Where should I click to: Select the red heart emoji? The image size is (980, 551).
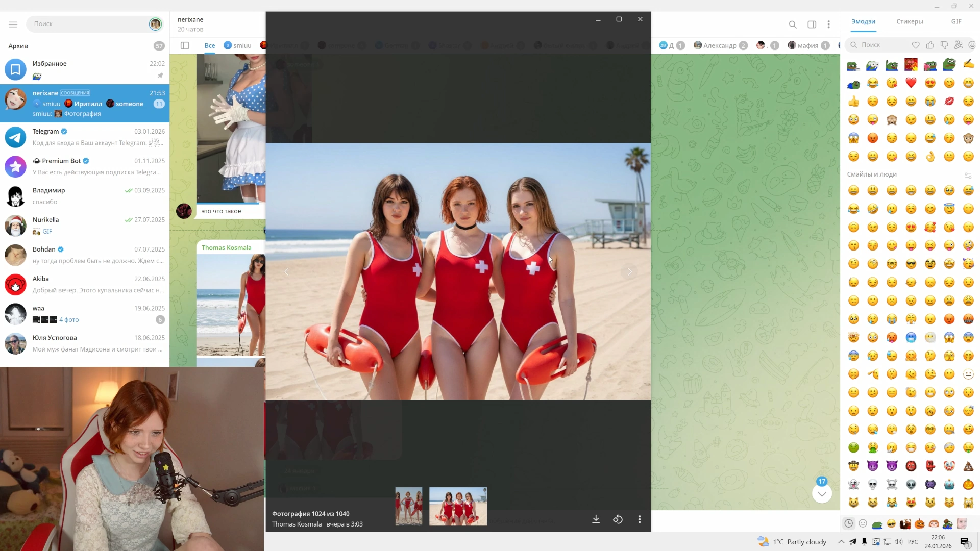911,83
